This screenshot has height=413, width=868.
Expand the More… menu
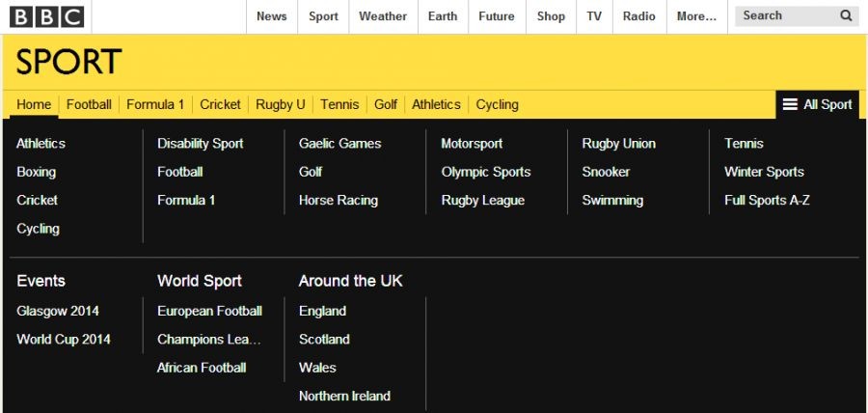(x=697, y=16)
